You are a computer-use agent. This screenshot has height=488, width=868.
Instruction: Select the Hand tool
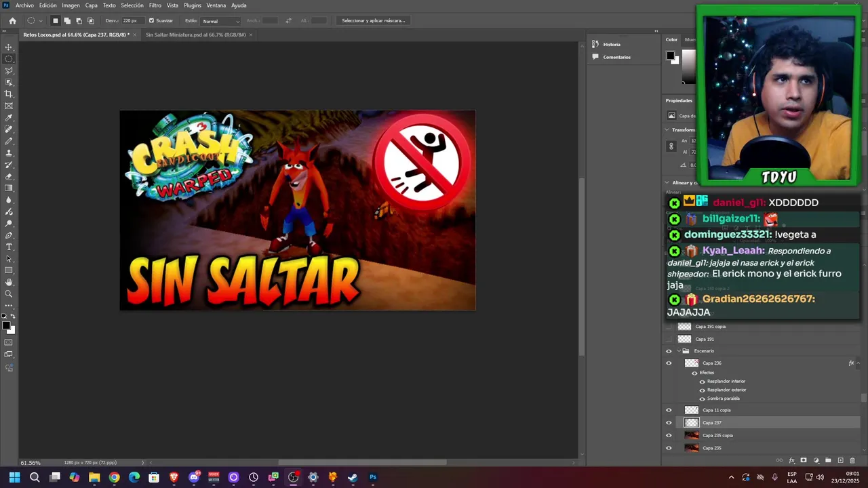pos(9,282)
